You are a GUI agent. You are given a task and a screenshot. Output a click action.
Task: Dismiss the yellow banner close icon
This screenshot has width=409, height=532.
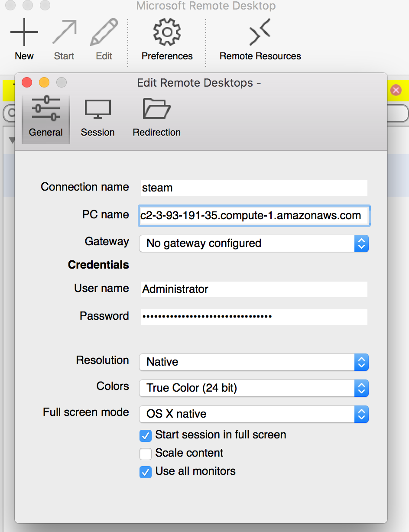(396, 90)
